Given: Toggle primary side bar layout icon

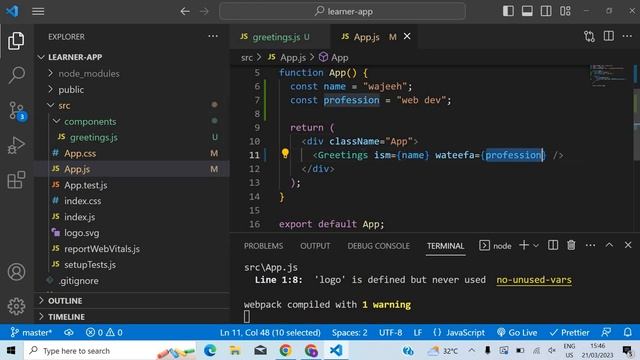Looking at the screenshot, I should [508, 11].
